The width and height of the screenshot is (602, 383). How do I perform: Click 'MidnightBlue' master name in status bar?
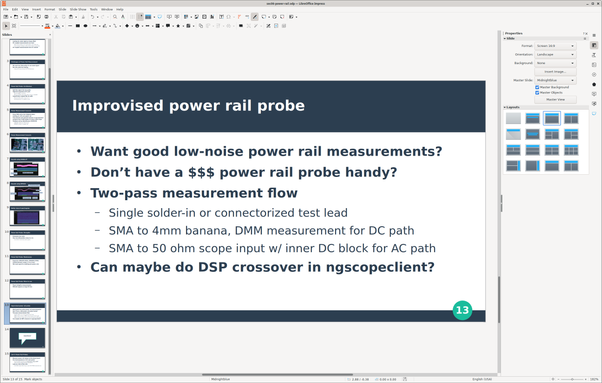point(220,379)
